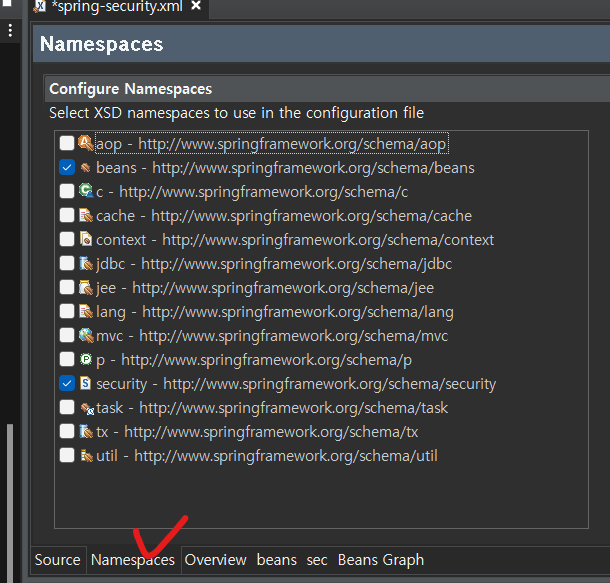Click the context namespace icon
This screenshot has height=583, width=610.
tap(86, 239)
